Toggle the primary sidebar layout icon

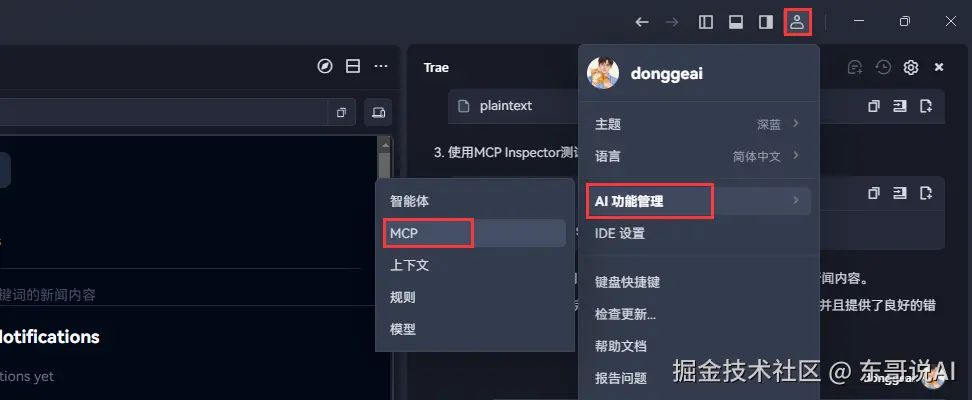(x=705, y=22)
